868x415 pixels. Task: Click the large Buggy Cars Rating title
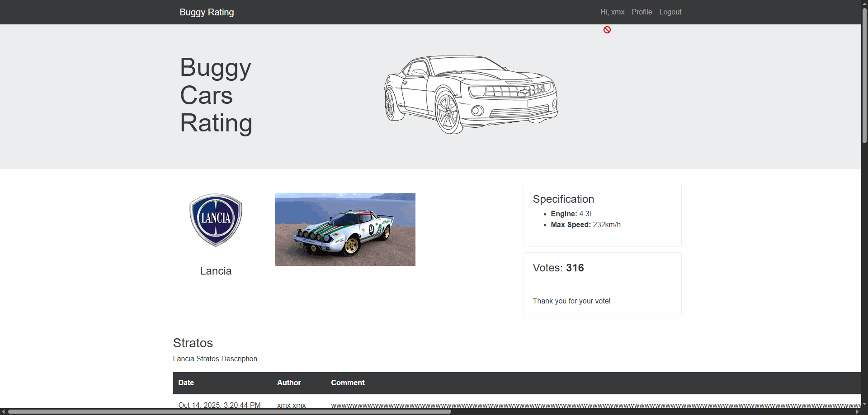coord(216,95)
